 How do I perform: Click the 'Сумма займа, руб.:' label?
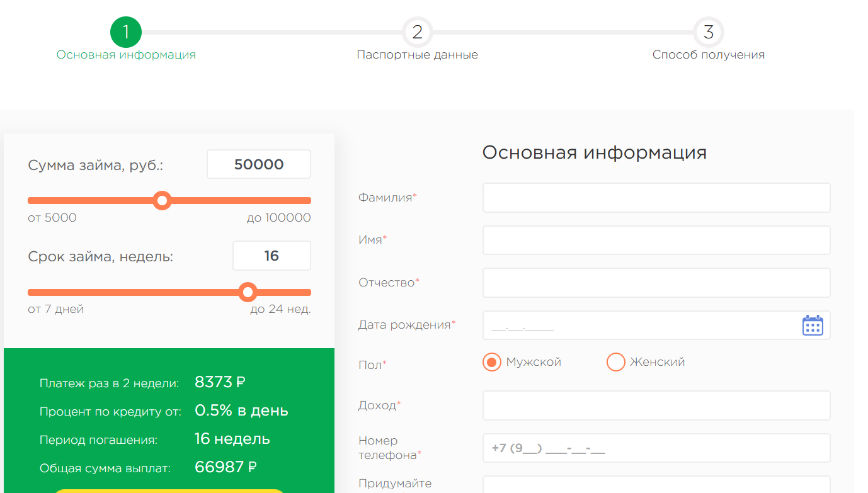(x=96, y=166)
